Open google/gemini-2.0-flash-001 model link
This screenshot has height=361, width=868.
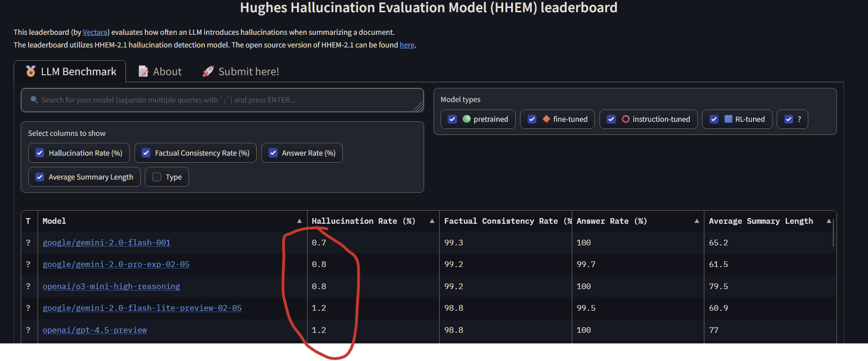click(107, 243)
